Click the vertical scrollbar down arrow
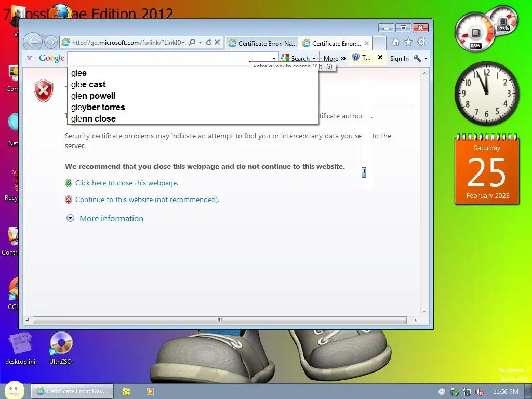The height and width of the screenshot is (399, 532). [424, 312]
